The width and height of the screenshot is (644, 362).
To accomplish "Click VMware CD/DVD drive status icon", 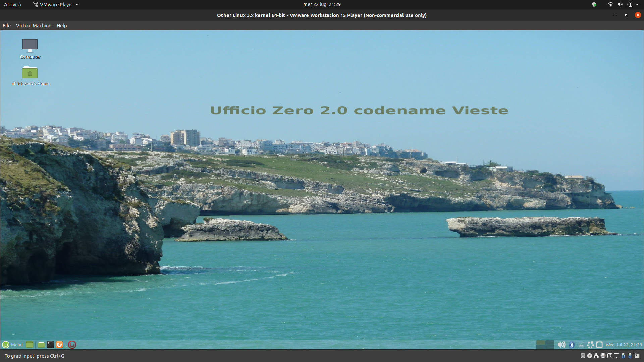I will [590, 356].
